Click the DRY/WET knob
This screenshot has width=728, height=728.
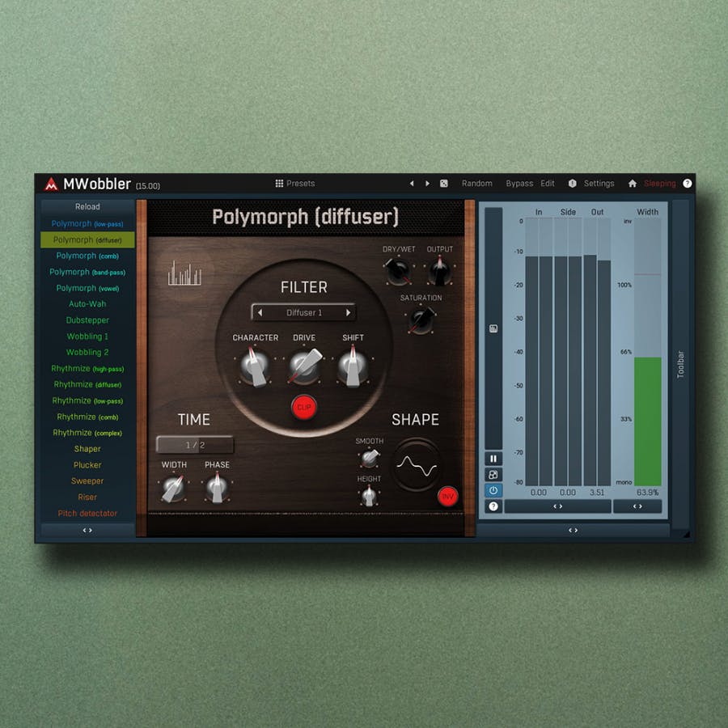pyautogui.click(x=398, y=271)
